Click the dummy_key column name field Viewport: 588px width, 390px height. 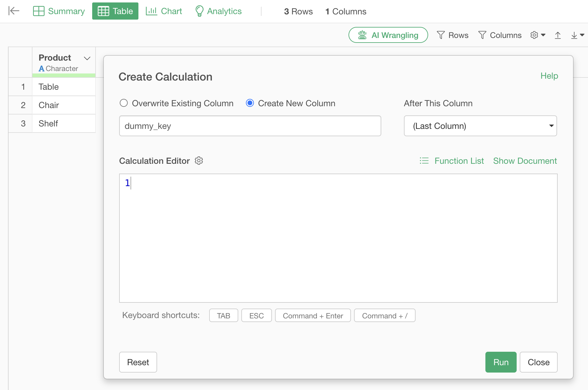pos(250,126)
